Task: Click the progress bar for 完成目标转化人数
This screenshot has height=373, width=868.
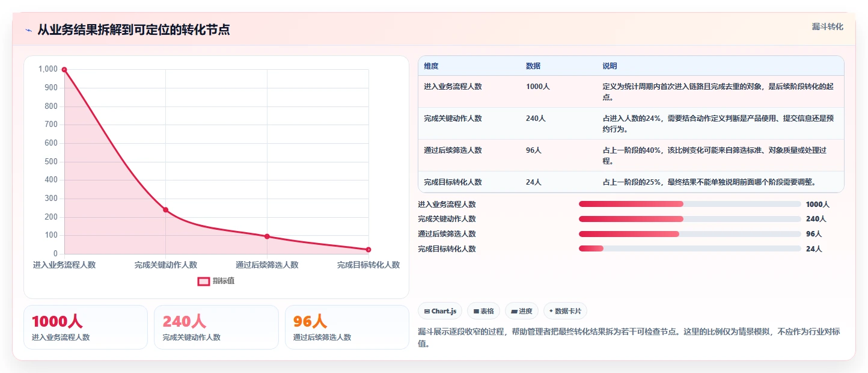Action: click(689, 248)
